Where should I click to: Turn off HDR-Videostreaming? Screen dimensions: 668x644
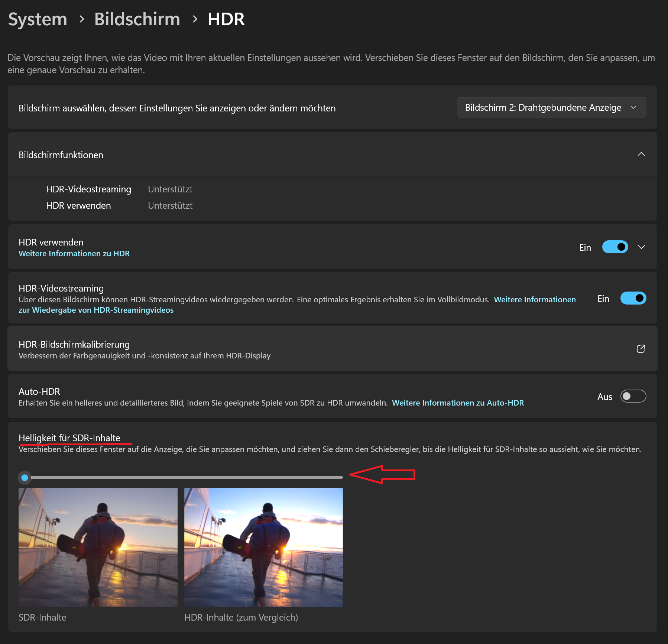(633, 298)
